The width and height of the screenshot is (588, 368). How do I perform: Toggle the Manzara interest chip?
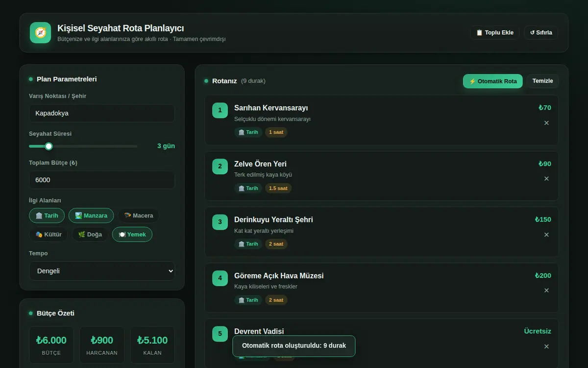[x=91, y=215]
